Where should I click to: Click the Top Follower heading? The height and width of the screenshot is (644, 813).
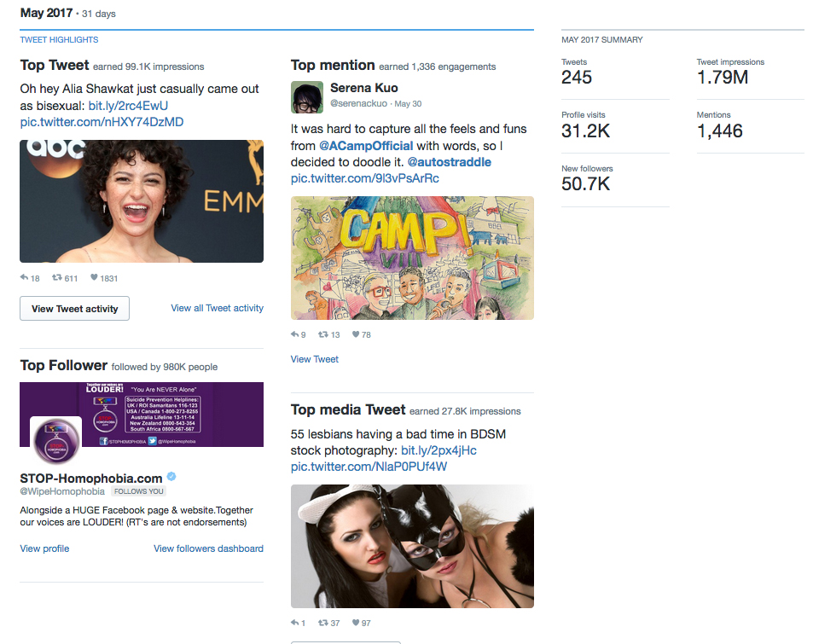pyautogui.click(x=64, y=366)
